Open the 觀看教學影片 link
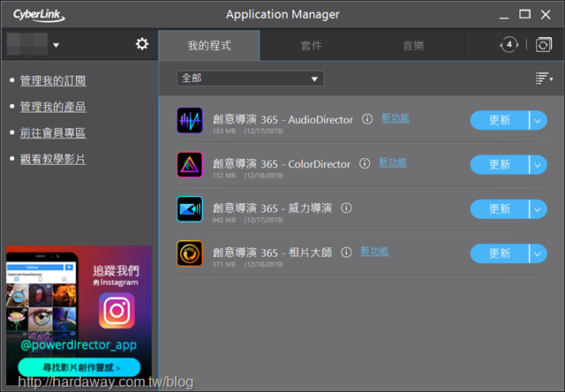Viewport: 565px width, 392px height. (x=53, y=159)
